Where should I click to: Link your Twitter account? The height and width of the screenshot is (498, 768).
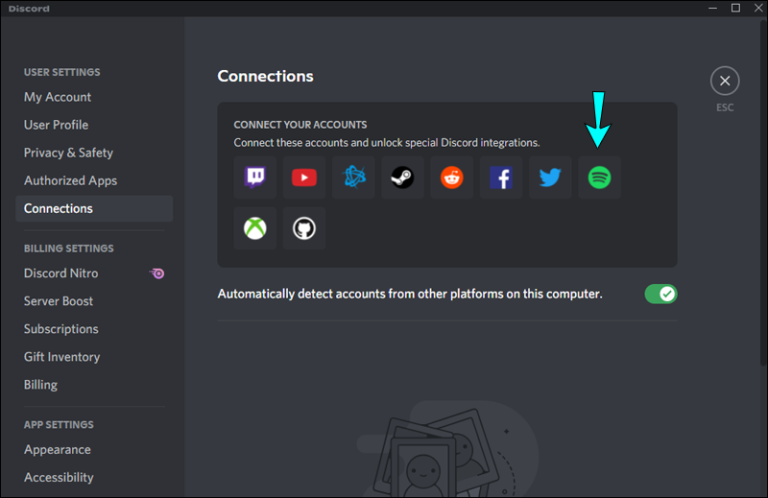pyautogui.click(x=550, y=178)
